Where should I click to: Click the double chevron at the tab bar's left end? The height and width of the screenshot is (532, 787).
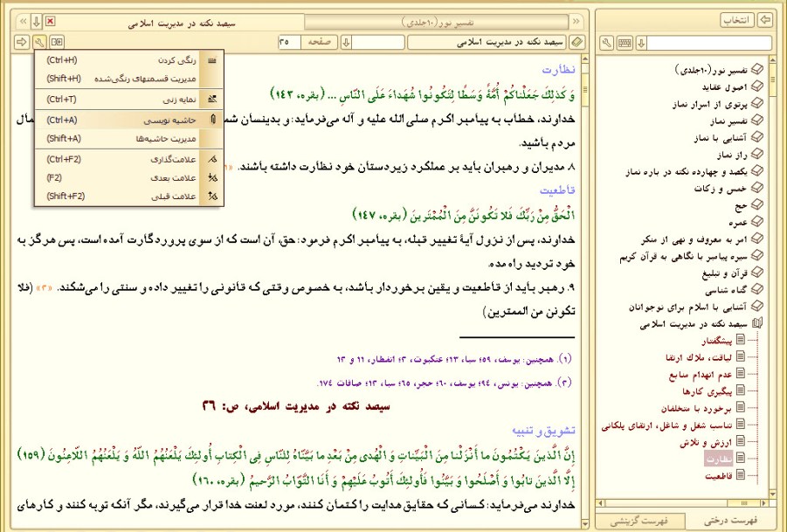(x=23, y=22)
